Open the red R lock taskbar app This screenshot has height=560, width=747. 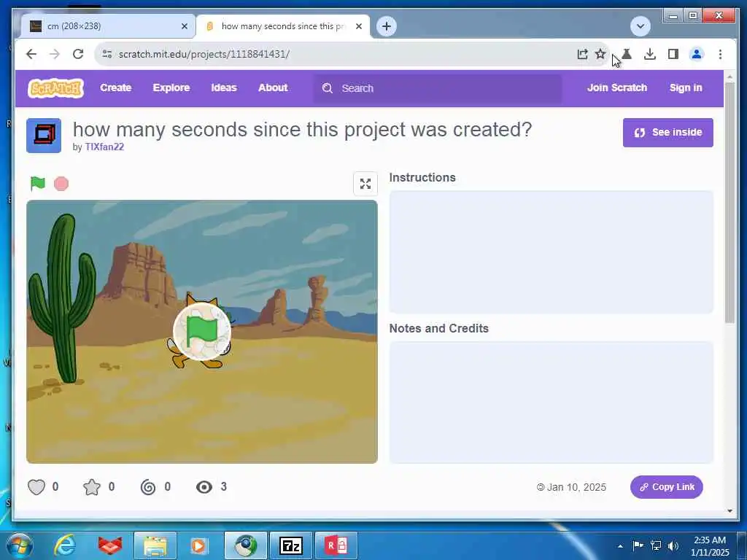click(x=336, y=545)
